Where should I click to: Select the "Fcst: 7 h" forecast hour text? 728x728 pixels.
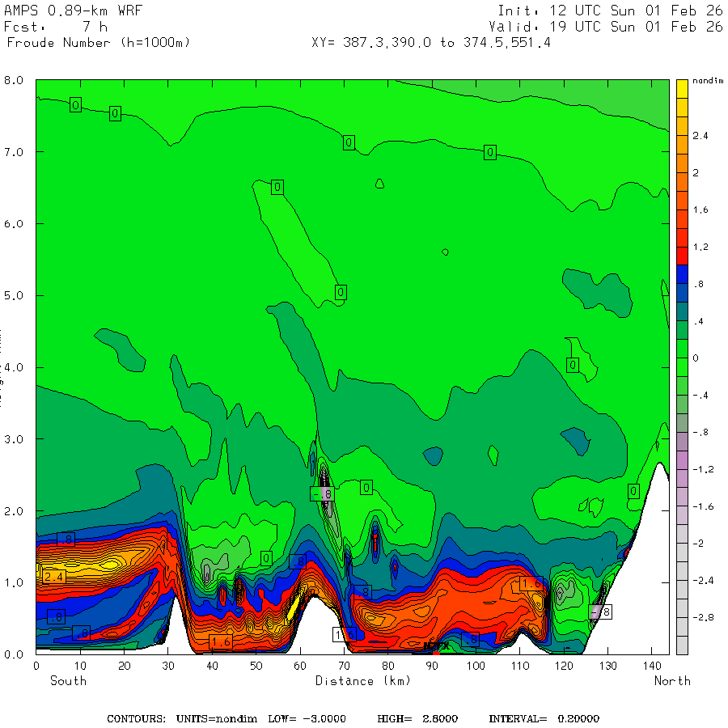(x=56, y=27)
